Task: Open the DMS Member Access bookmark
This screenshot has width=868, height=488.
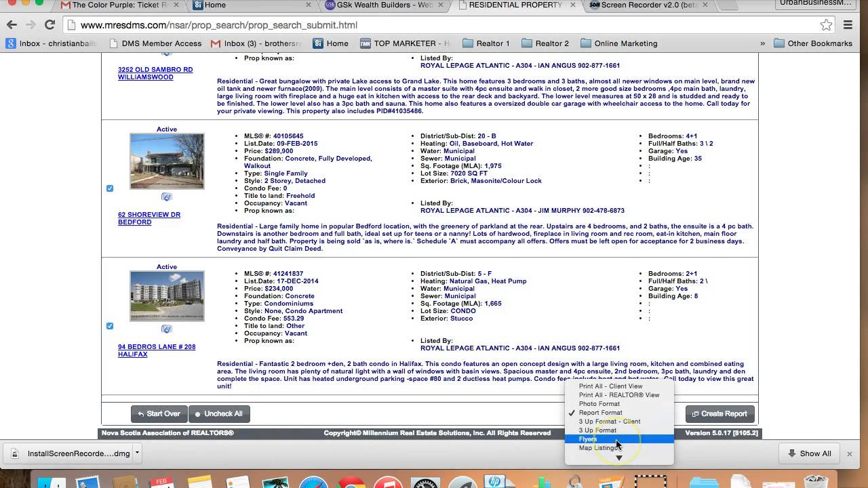Action: point(155,43)
